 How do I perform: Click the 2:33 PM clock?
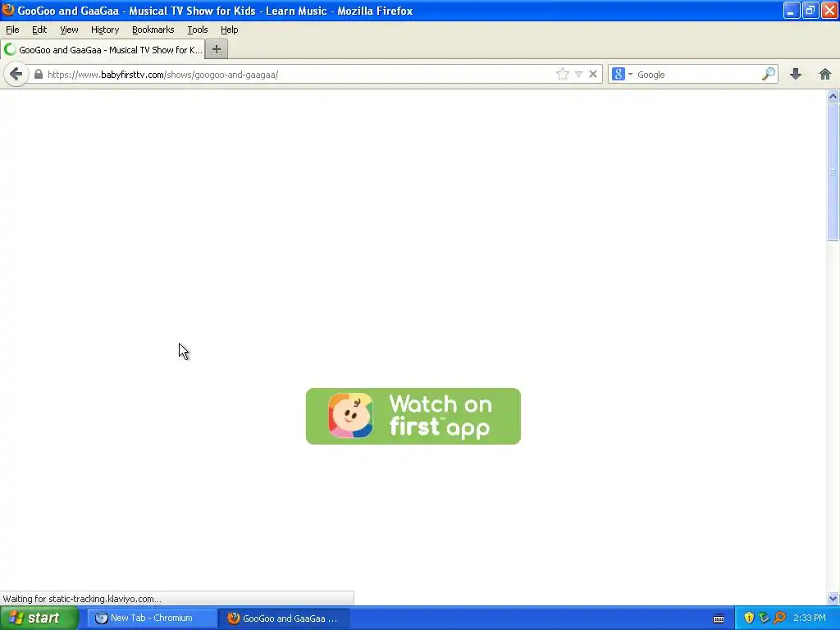click(x=810, y=618)
